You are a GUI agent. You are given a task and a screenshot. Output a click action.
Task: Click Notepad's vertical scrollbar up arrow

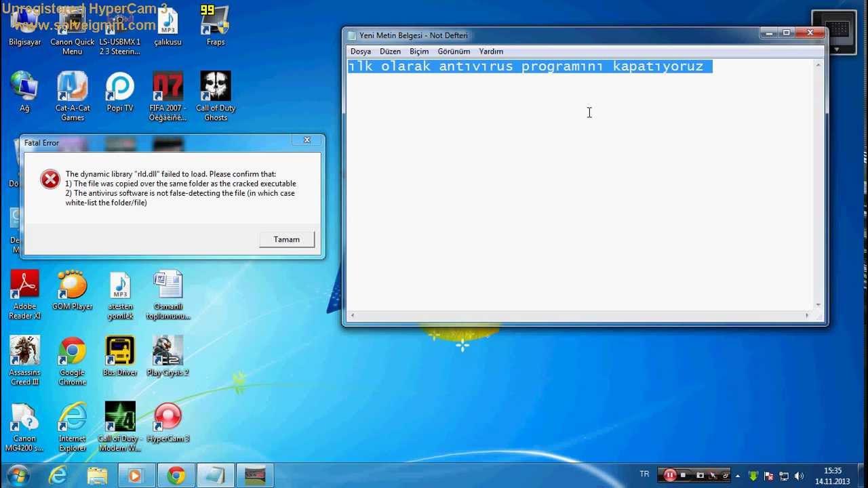(x=818, y=65)
